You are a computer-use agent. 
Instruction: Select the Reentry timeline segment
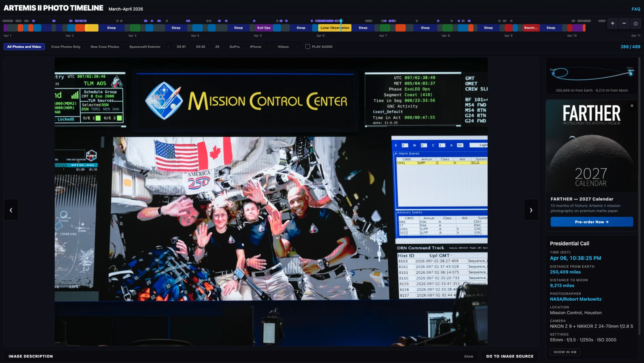point(531,28)
